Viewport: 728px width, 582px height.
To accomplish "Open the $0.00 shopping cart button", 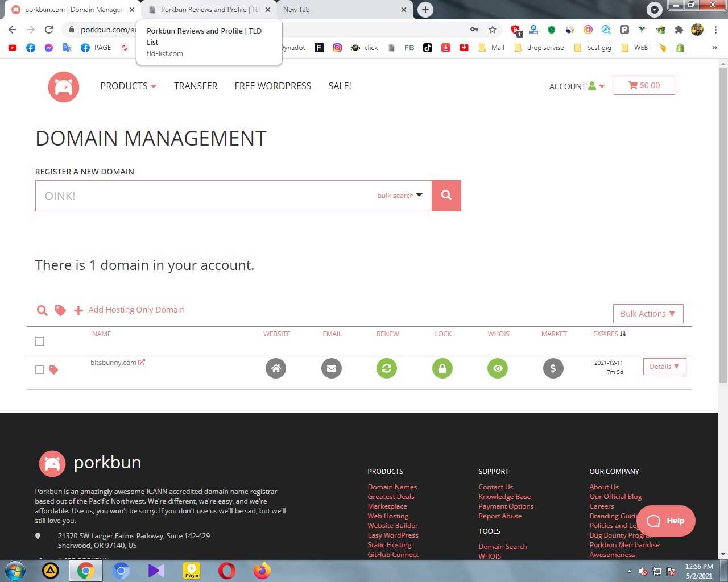I will tap(644, 85).
